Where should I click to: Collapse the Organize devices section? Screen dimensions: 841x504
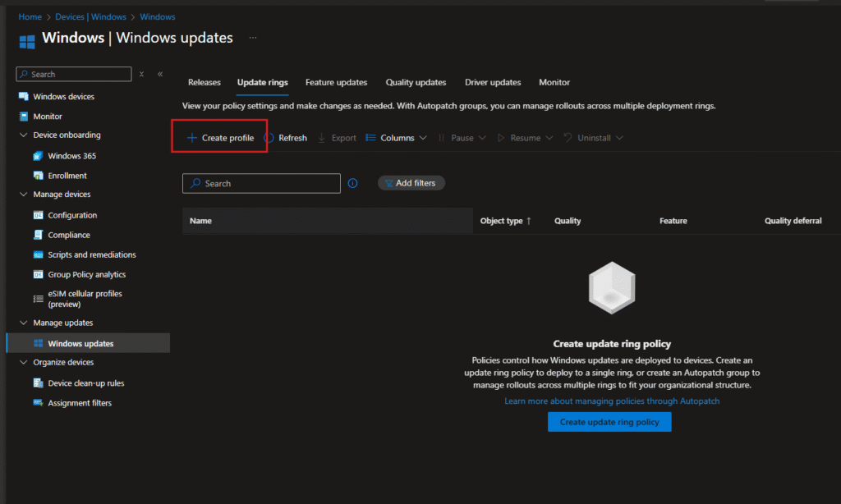coord(24,363)
